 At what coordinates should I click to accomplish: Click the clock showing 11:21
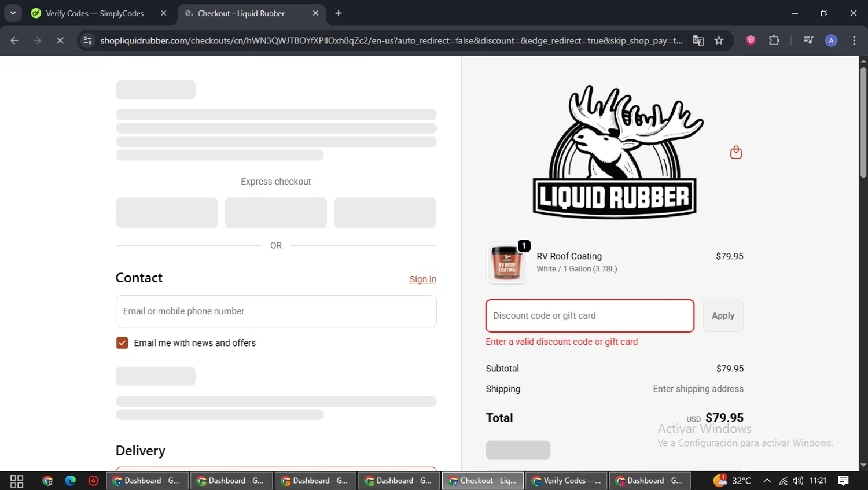tap(818, 481)
